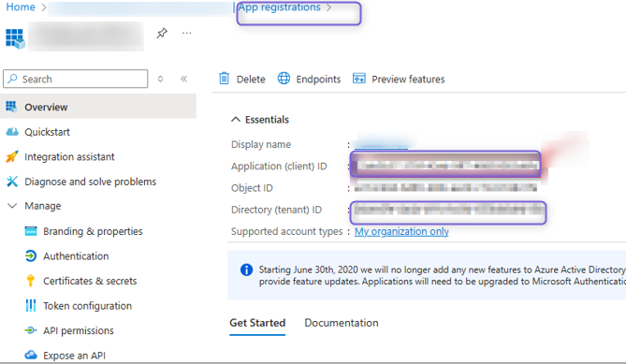Click the Display name link value
This screenshot has height=364, width=626.
(381, 144)
